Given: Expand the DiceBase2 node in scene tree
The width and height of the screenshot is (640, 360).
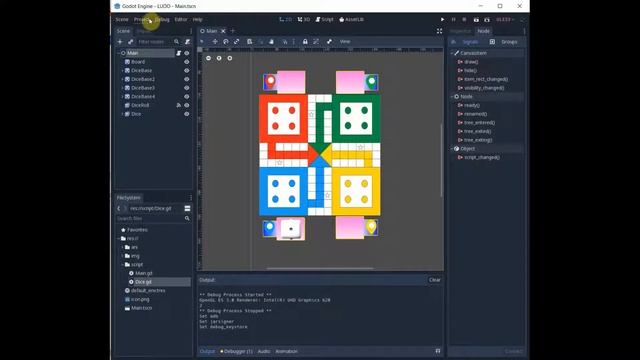Looking at the screenshot, I should click(x=122, y=79).
